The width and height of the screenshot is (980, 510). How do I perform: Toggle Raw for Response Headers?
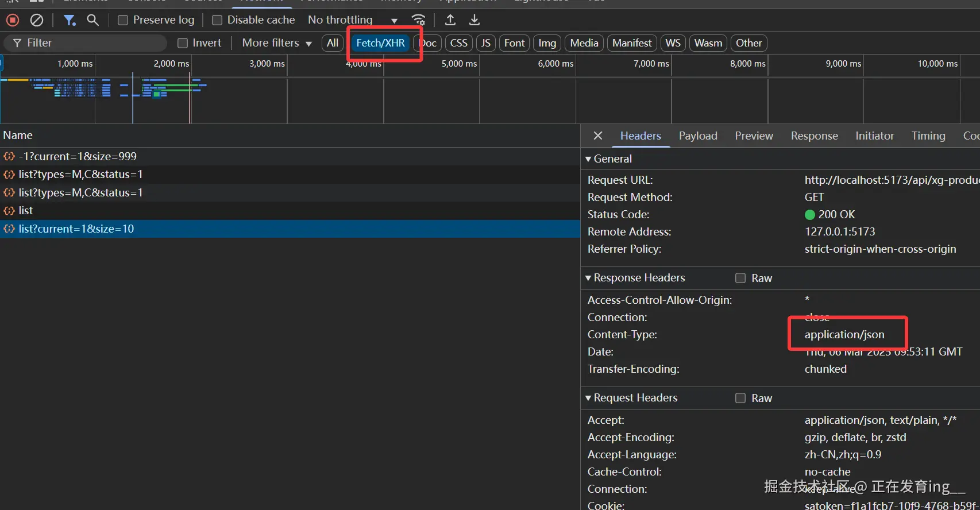coord(740,278)
